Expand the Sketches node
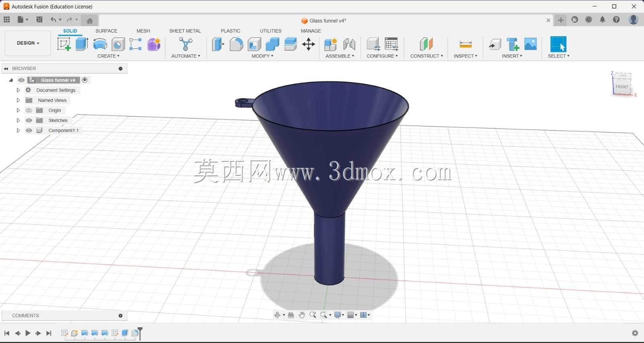 [18, 120]
